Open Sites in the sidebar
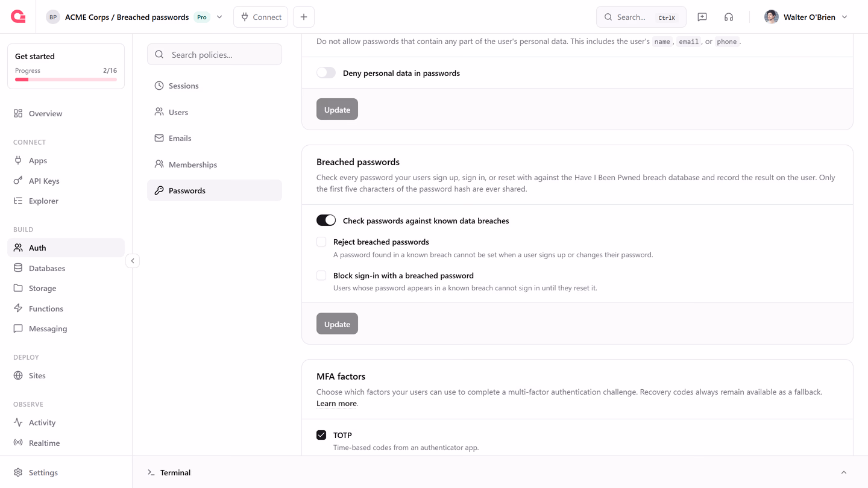The image size is (868, 488). pyautogui.click(x=66, y=375)
